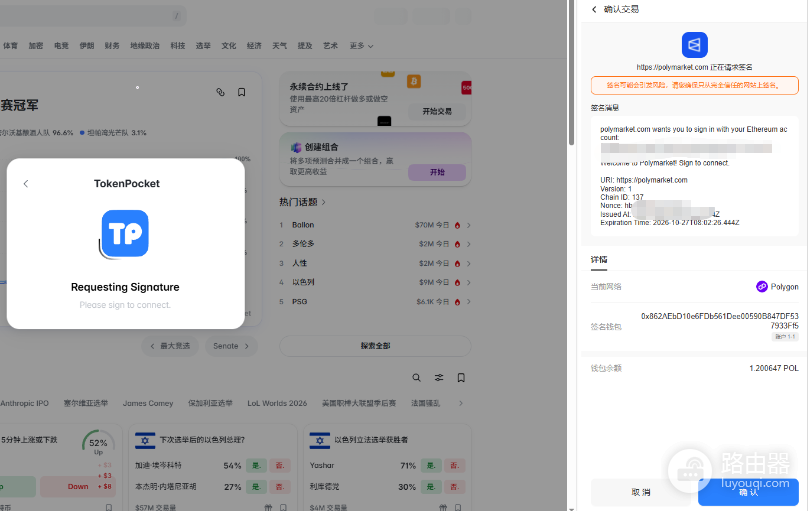Viewport: 808px width, 511px height.
Task: Select 经济 category tab
Action: point(254,45)
